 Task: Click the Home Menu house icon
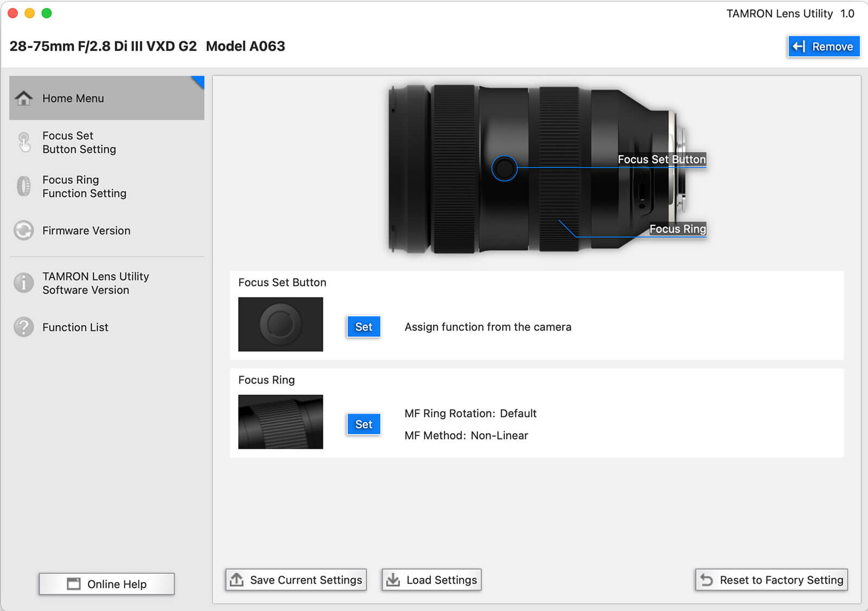(23, 98)
